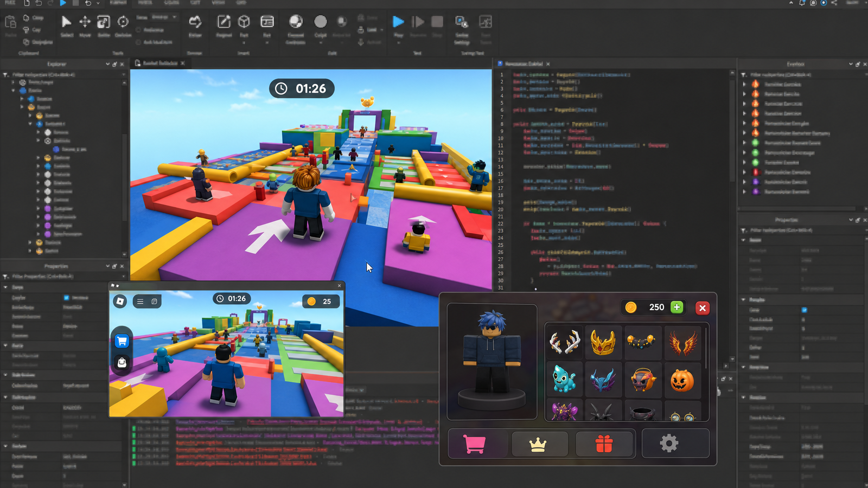Click the Material sphere icon in ribbon
Image resolution: width=868 pixels, height=488 pixels.
click(x=296, y=22)
